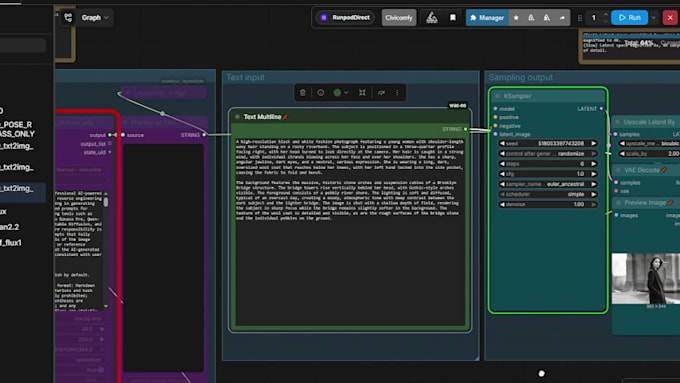Open the Graph dropdown menu
The height and width of the screenshot is (383, 680).
coord(95,18)
